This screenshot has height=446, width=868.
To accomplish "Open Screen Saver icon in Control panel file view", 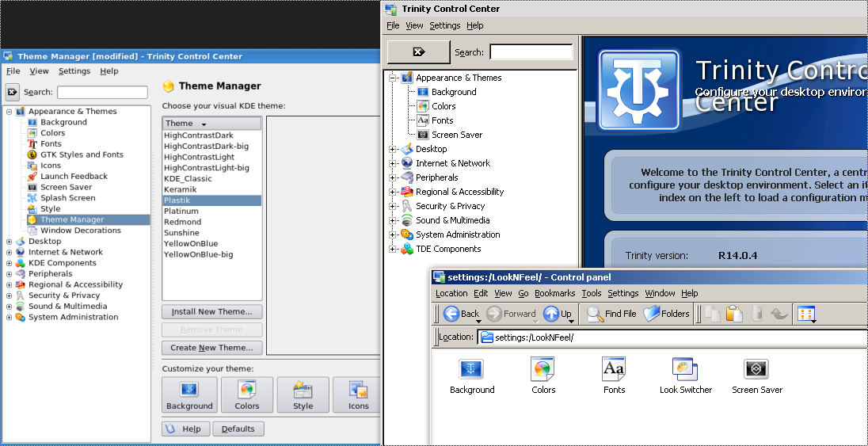I will tap(757, 369).
